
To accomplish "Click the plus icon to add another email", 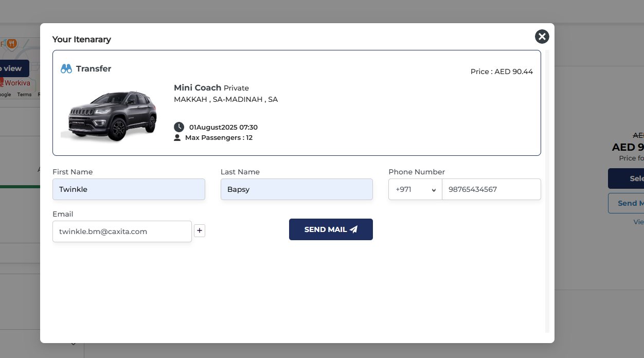I will (200, 231).
